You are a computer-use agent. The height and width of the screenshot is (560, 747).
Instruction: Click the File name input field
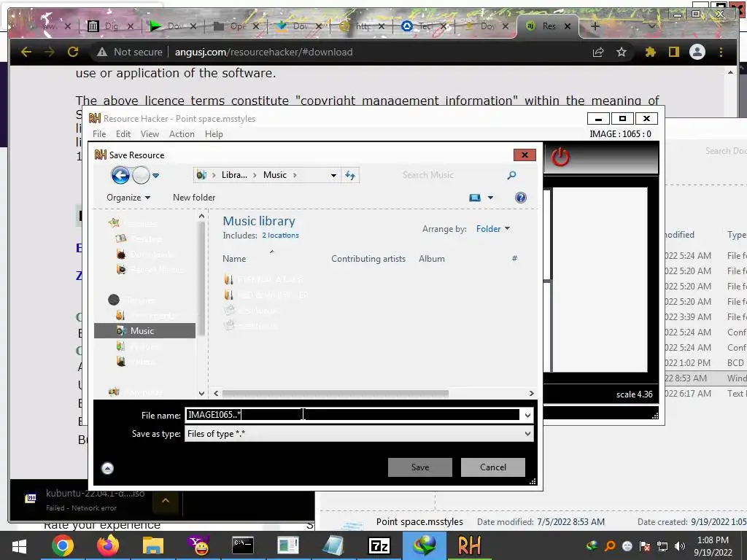352,415
